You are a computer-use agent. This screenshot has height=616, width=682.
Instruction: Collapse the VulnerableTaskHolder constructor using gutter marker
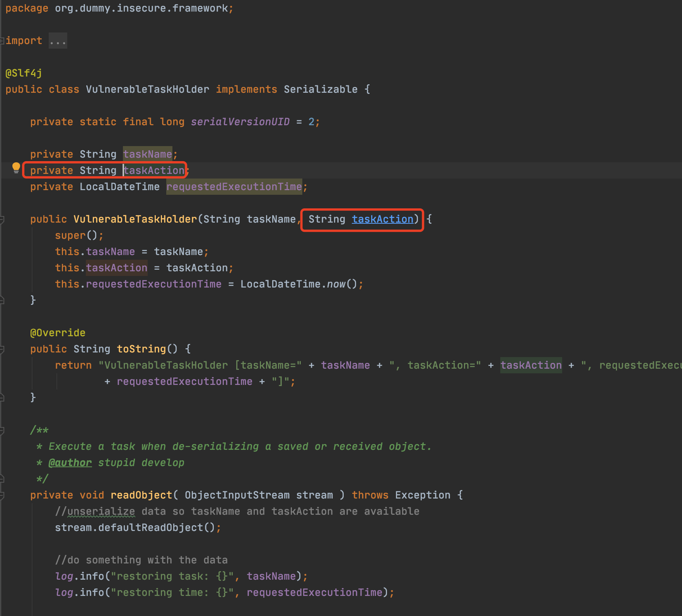[x=2, y=220]
